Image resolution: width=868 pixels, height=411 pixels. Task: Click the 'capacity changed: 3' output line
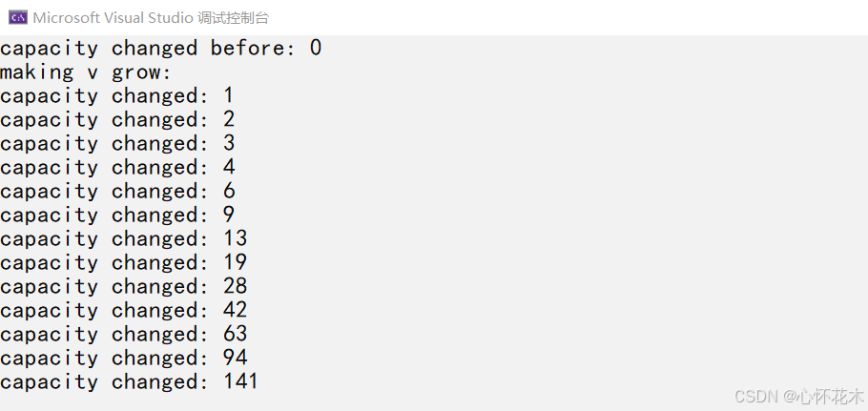(x=117, y=144)
